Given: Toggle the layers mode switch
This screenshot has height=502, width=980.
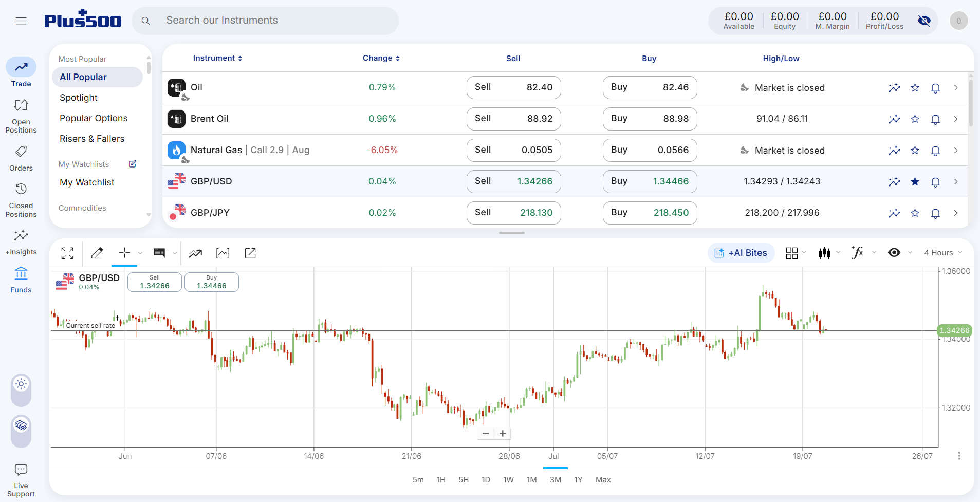Looking at the screenshot, I should 21,431.
